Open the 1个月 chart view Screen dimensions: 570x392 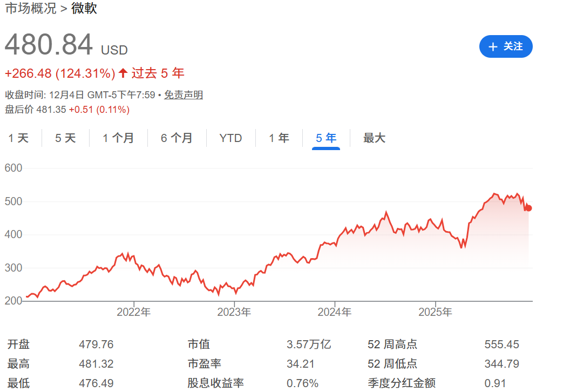coord(118,138)
